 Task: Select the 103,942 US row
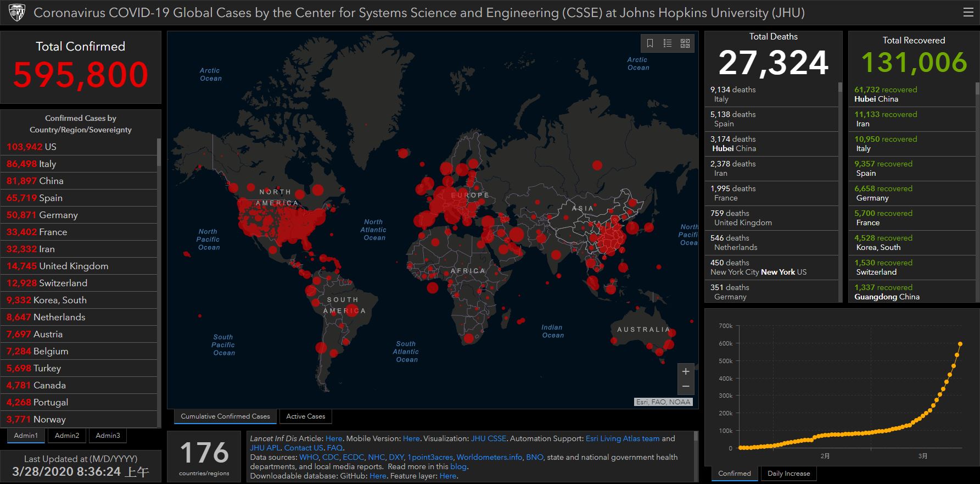pos(79,147)
